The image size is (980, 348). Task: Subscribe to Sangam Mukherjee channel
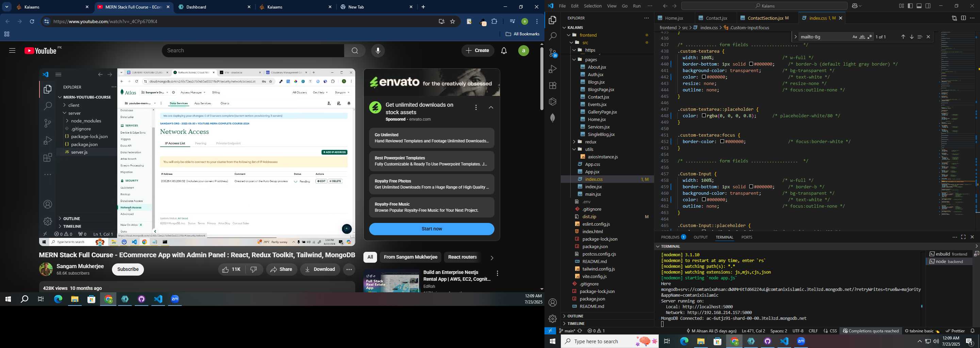point(128,269)
